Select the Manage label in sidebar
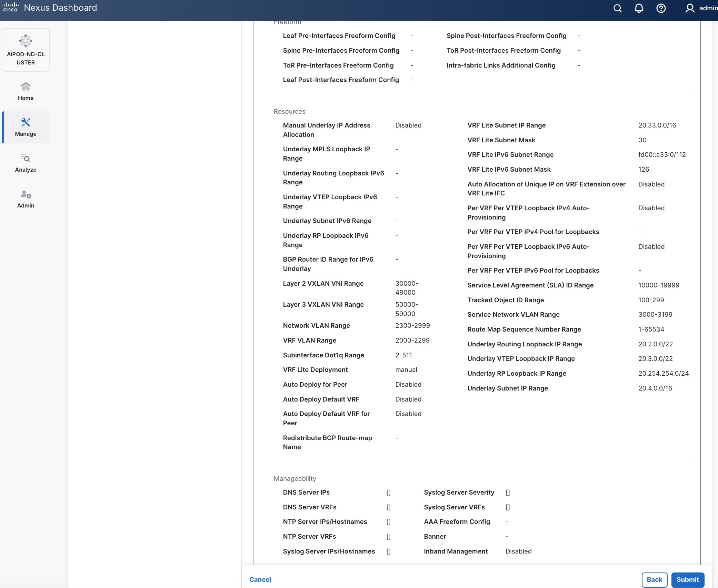The image size is (718, 588). [x=26, y=134]
